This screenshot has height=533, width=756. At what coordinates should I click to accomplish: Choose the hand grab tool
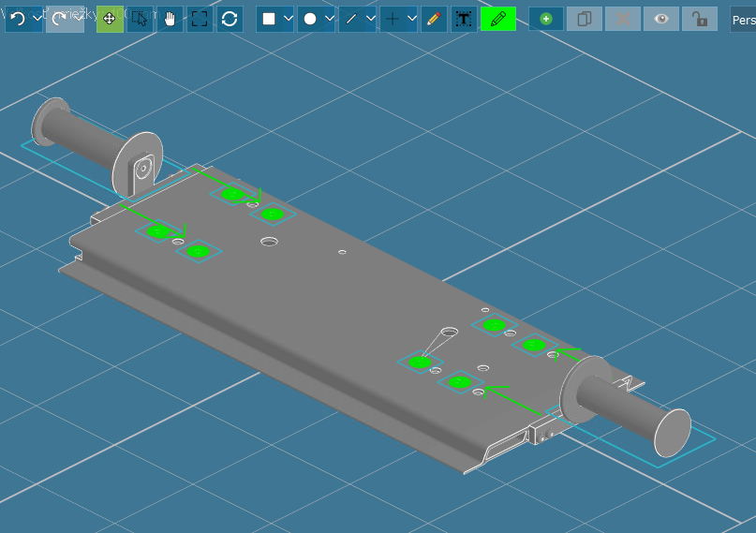[x=170, y=19]
